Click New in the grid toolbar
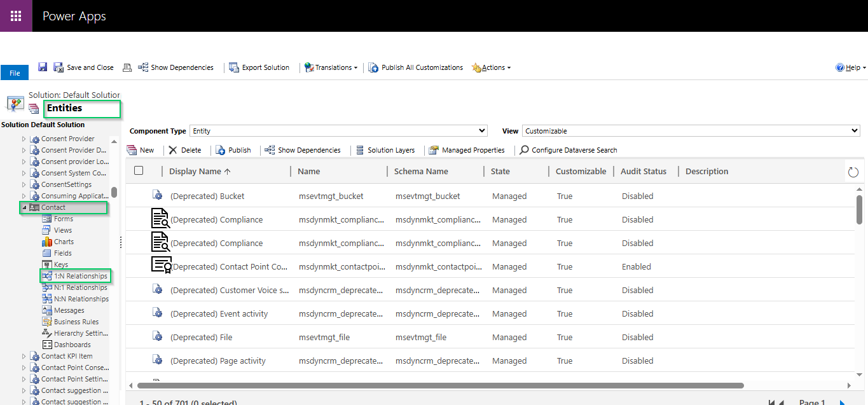 click(141, 150)
